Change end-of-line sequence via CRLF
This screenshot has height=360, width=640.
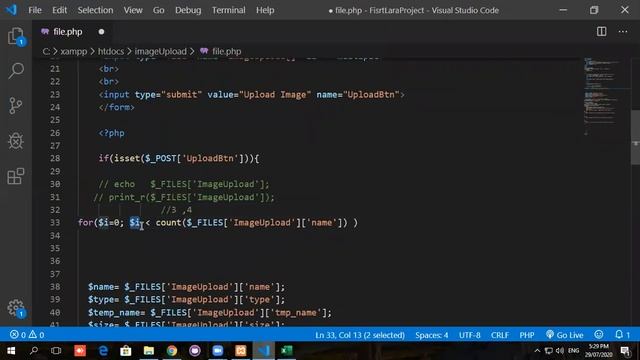(x=500, y=335)
